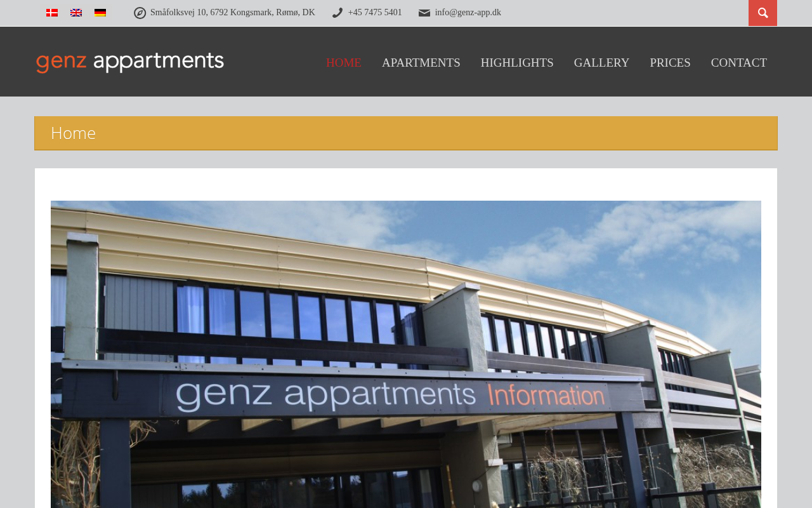This screenshot has height=508, width=812.
Task: Switch language to Danish flag
Action: tap(52, 13)
